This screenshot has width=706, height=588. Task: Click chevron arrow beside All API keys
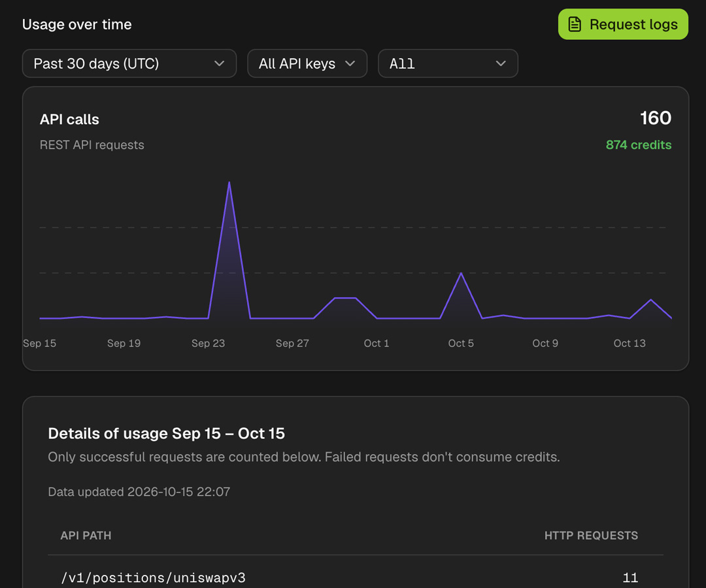[x=350, y=63]
